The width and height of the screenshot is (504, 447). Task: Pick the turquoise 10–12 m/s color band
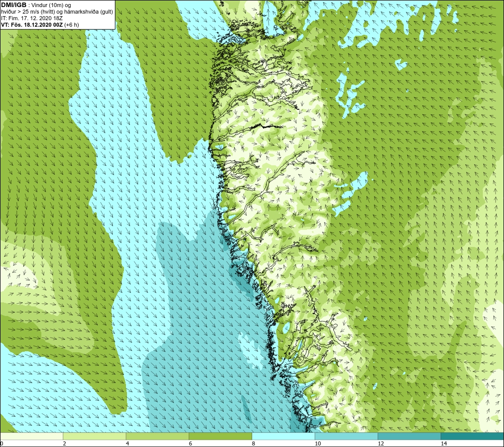pos(346,436)
